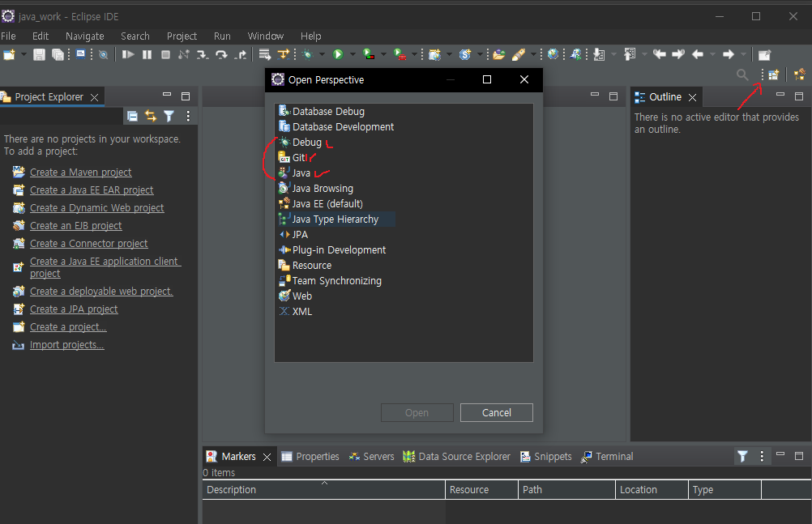Image resolution: width=812 pixels, height=524 pixels.
Task: Open the File menu
Action: pos(8,36)
